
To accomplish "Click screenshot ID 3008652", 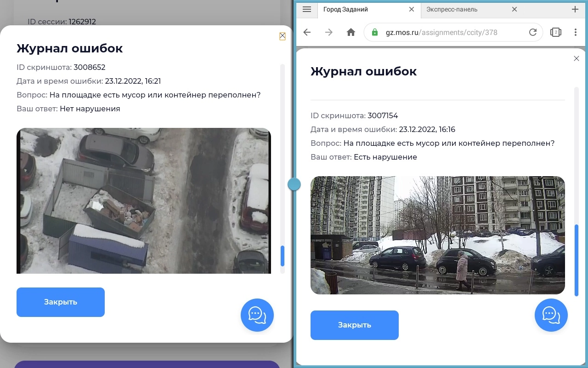I will (90, 67).
